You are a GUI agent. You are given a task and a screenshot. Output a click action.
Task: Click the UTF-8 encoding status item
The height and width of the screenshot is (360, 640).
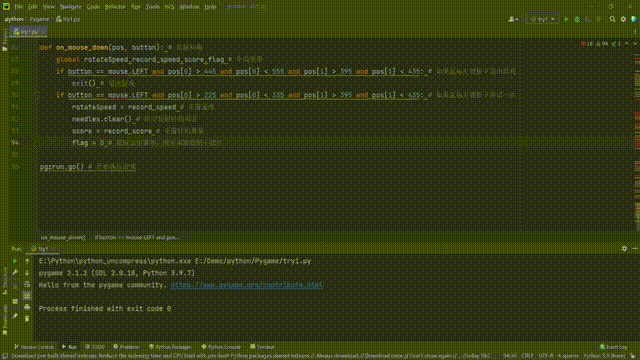pyautogui.click(x=545, y=356)
